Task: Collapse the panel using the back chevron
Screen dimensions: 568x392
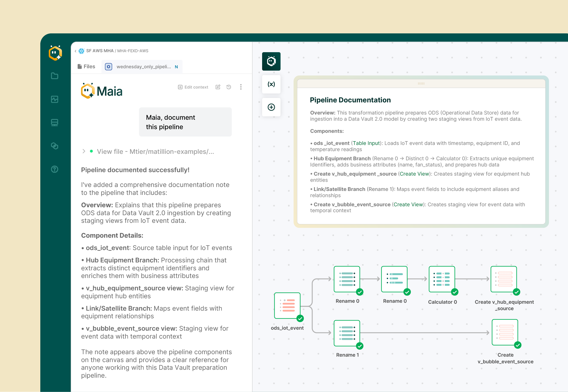Action: click(75, 51)
